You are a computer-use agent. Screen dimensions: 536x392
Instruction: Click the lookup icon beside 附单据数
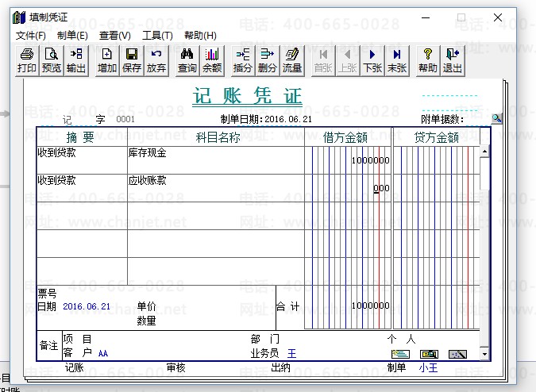click(x=497, y=118)
